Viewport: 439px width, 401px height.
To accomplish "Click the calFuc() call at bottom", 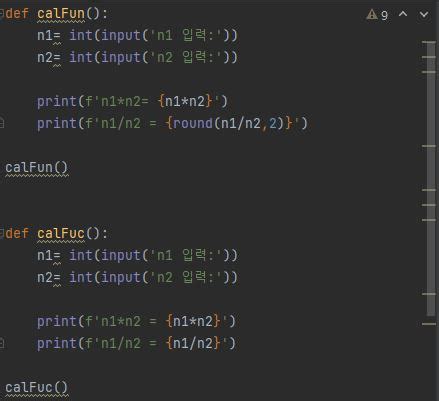I will point(36,387).
